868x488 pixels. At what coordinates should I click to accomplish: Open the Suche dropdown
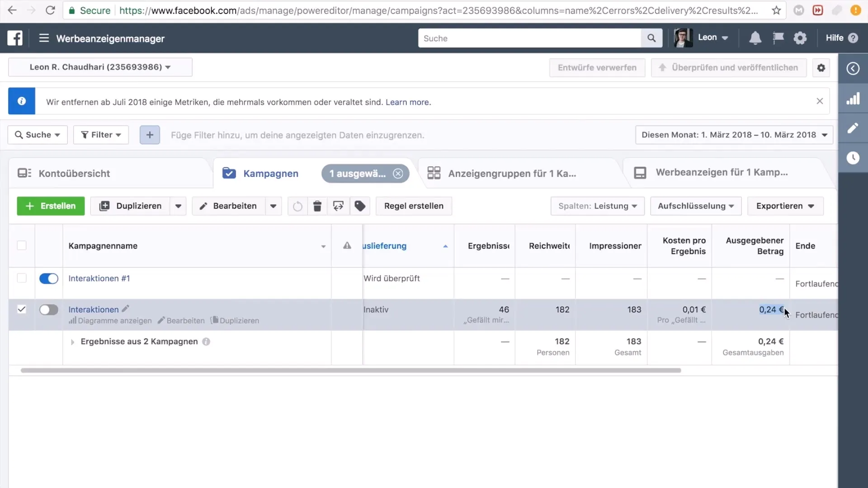(38, 135)
